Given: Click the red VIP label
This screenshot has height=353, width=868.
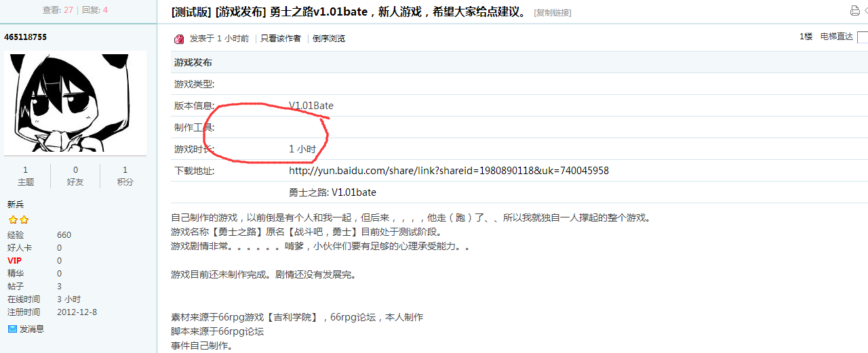Looking at the screenshot, I should click(x=14, y=261).
